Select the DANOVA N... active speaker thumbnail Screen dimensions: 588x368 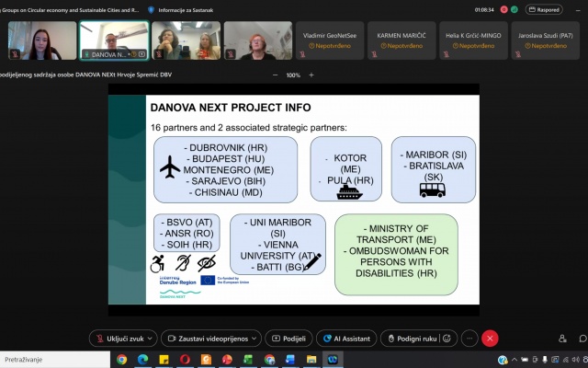point(114,40)
